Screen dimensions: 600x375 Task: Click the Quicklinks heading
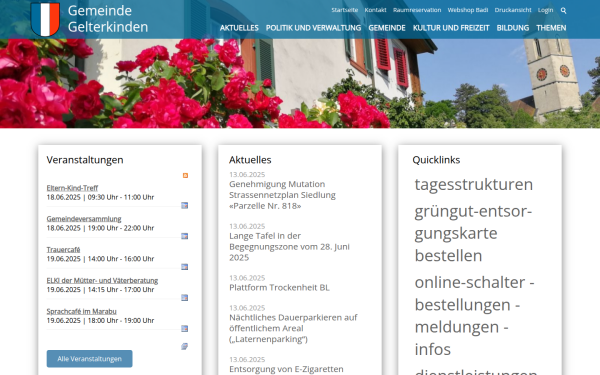[436, 160]
